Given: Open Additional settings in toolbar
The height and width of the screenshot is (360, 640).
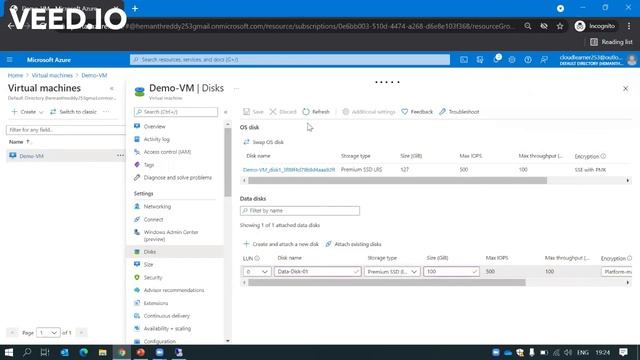Looking at the screenshot, I should pyautogui.click(x=369, y=111).
